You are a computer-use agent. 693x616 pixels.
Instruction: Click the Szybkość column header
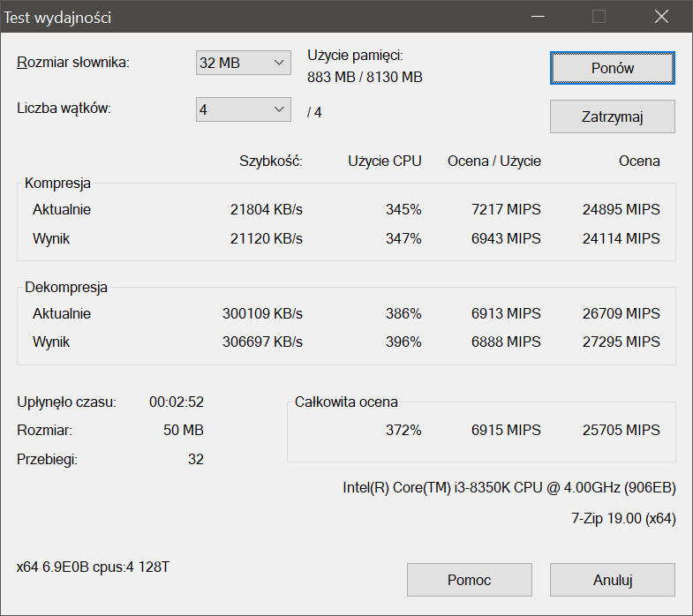271,162
